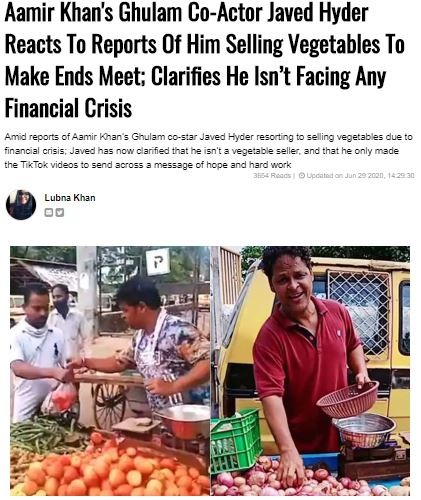Open Lubna Khan's round profile avatar
421x500 pixels.
tap(21, 204)
